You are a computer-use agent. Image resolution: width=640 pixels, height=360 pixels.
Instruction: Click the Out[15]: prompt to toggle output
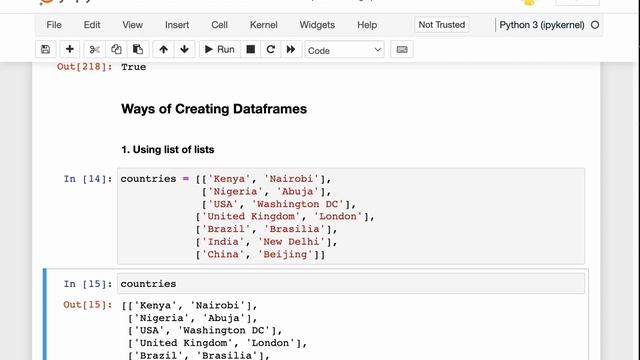point(88,304)
